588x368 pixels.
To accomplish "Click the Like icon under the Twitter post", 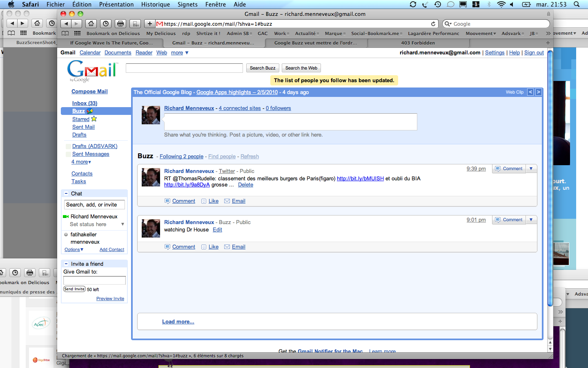I will click(x=204, y=201).
